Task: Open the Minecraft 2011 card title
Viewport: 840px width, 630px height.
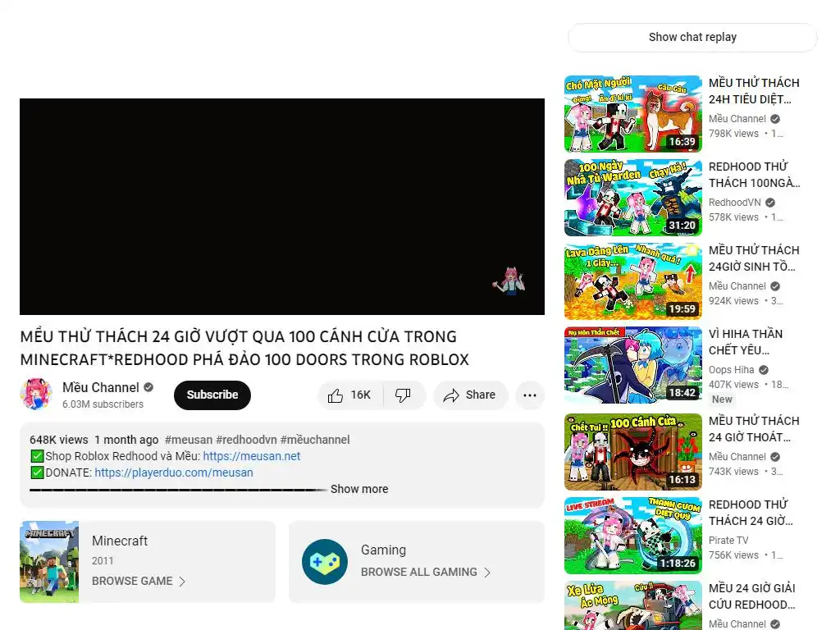Action: [120, 541]
